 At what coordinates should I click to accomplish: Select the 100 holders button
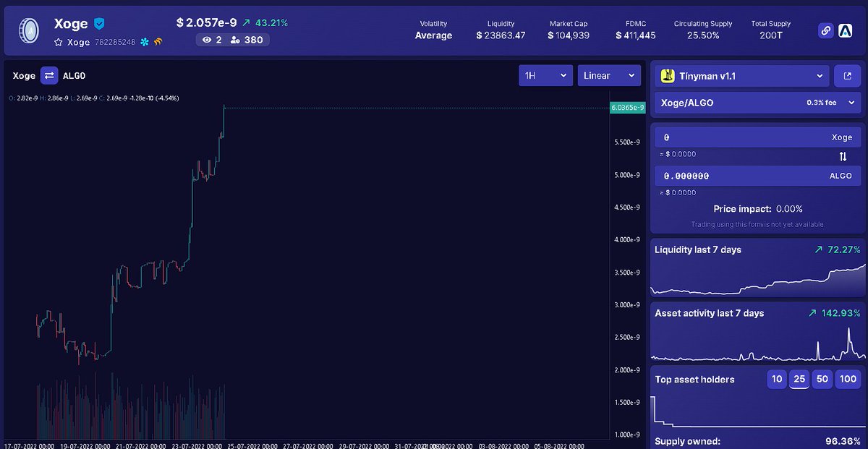848,379
